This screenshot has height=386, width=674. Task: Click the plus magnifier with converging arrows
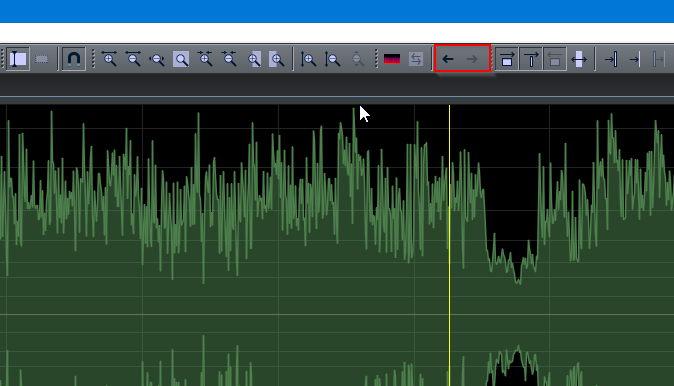pyautogui.click(x=205, y=59)
